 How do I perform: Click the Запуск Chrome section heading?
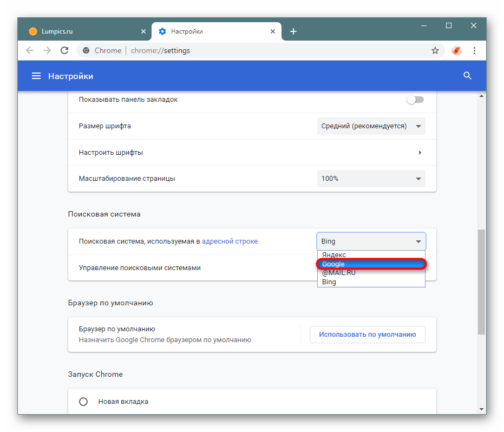pyautogui.click(x=95, y=374)
